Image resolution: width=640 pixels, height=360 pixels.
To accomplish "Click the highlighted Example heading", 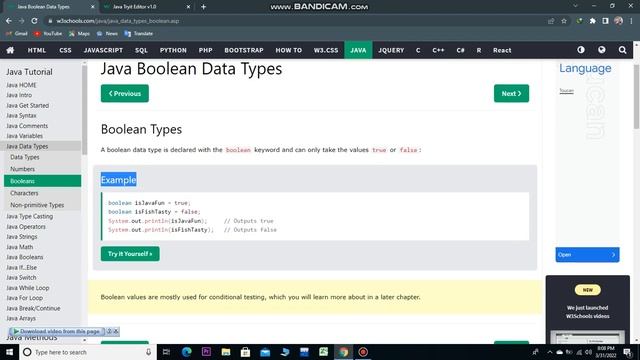I will tap(118, 180).
